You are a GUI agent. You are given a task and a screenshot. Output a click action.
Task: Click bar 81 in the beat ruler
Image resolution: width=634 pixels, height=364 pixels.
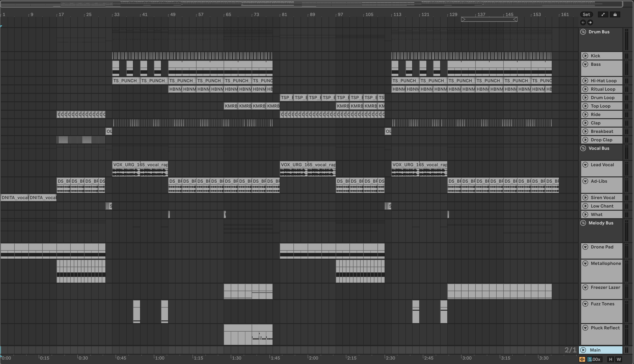pyautogui.click(x=284, y=14)
